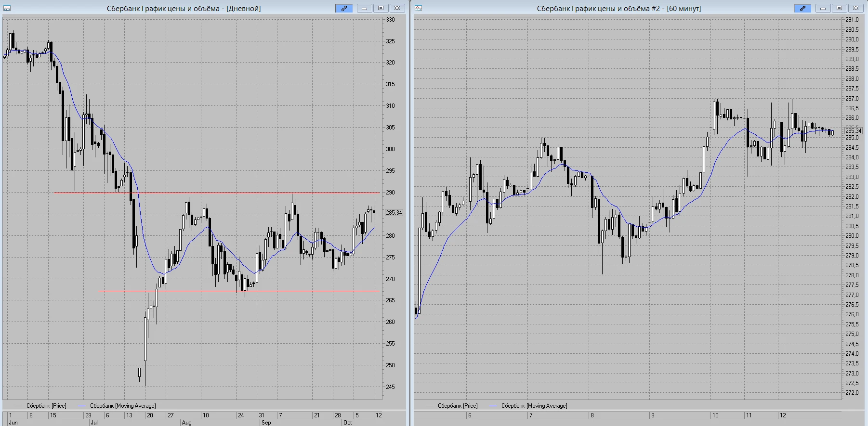Click the Sep month label on daily time axis
The height and width of the screenshot is (426, 868).
pyautogui.click(x=266, y=423)
